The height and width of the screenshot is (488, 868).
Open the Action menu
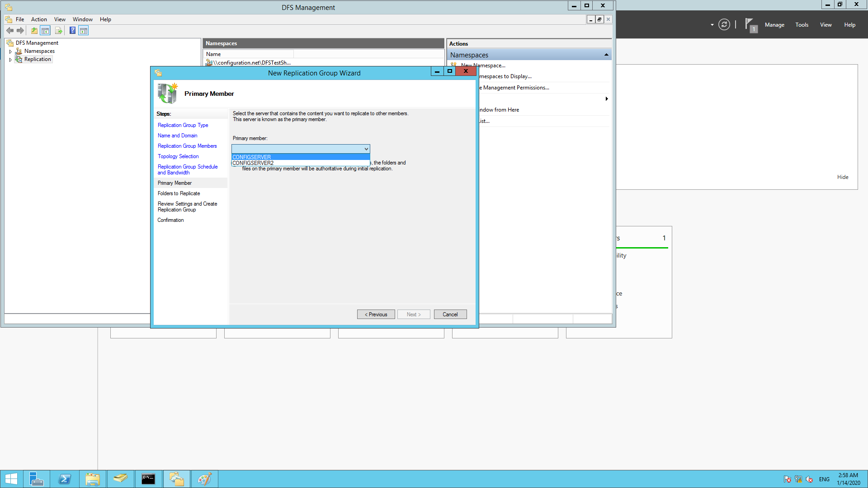pyautogui.click(x=39, y=19)
